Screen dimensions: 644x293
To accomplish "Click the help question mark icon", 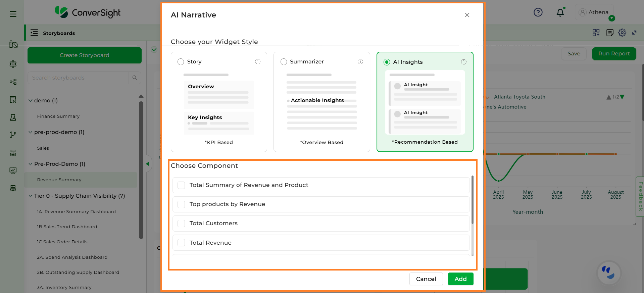I will (538, 12).
